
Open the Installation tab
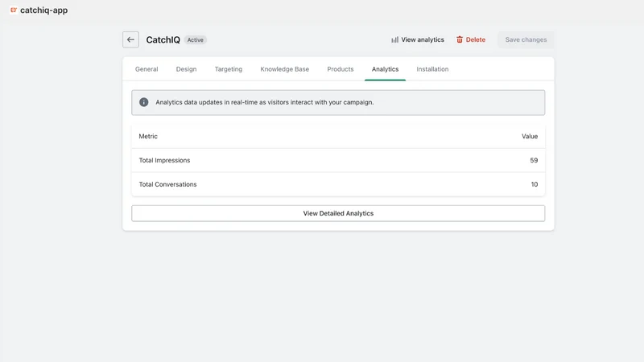click(432, 69)
